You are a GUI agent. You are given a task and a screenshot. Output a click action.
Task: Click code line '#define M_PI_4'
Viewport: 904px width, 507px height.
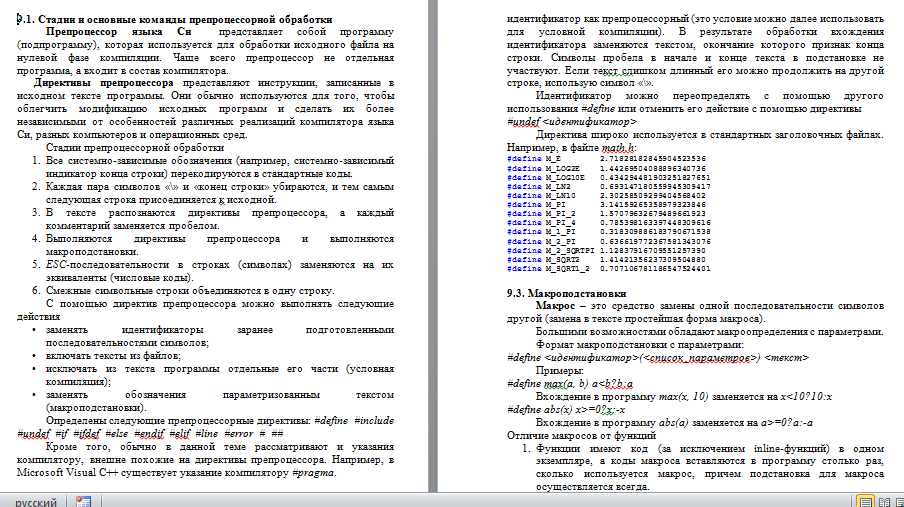[x=608, y=223]
